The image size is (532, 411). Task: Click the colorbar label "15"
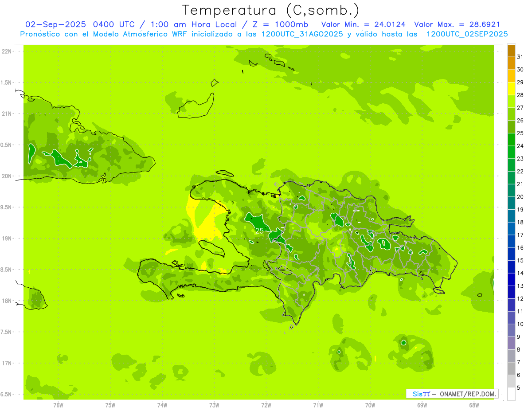(520, 260)
